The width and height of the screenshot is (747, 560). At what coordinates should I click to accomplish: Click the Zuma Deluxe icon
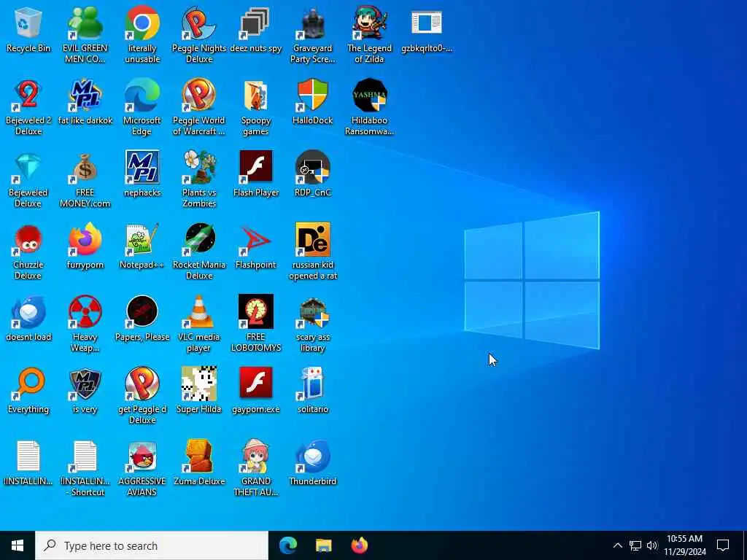coord(198,456)
